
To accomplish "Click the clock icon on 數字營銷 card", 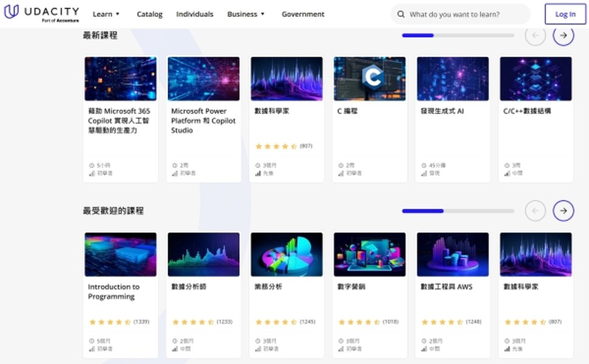I will 341,341.
